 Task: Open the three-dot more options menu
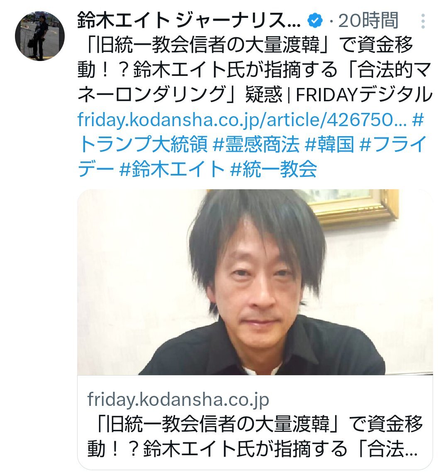pos(423,21)
